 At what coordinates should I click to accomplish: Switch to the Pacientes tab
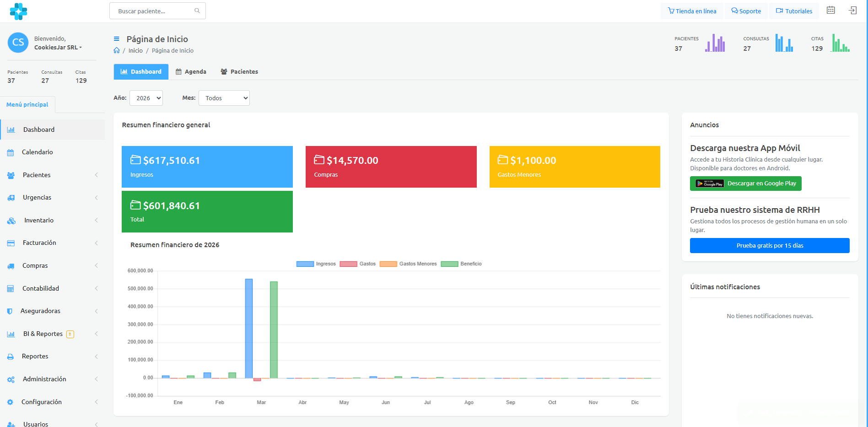coord(239,71)
